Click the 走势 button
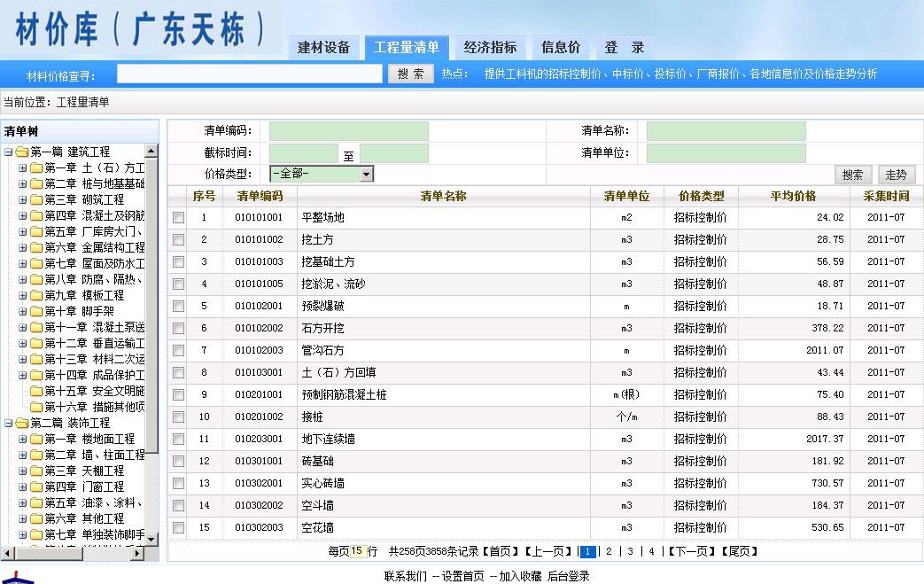The image size is (924, 584). (x=896, y=175)
